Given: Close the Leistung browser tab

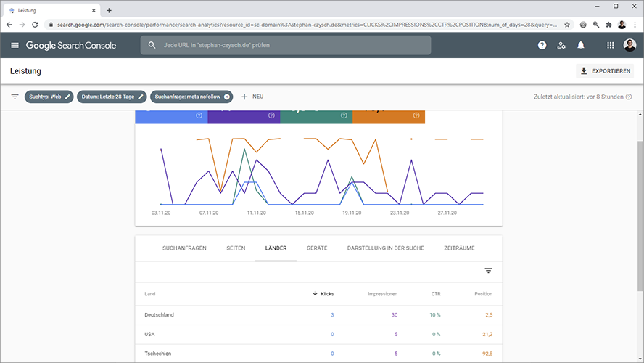Looking at the screenshot, I should [x=94, y=11].
